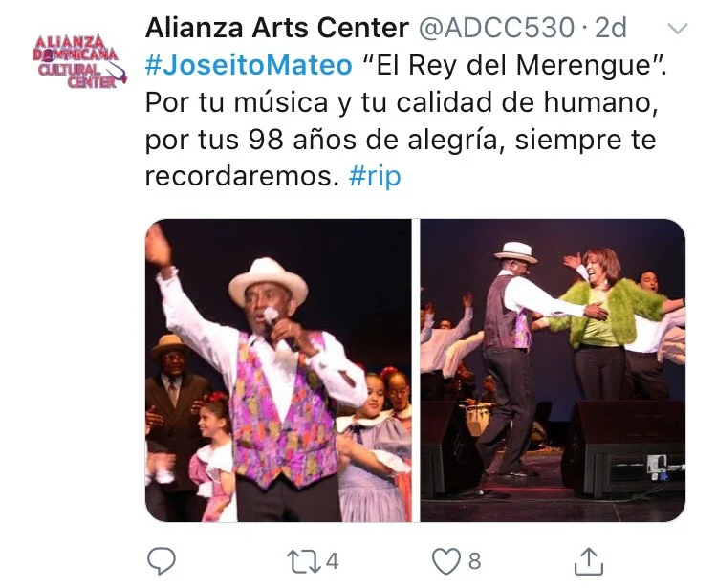Tap the share upload icon
The height and width of the screenshot is (588, 717).
589,561
